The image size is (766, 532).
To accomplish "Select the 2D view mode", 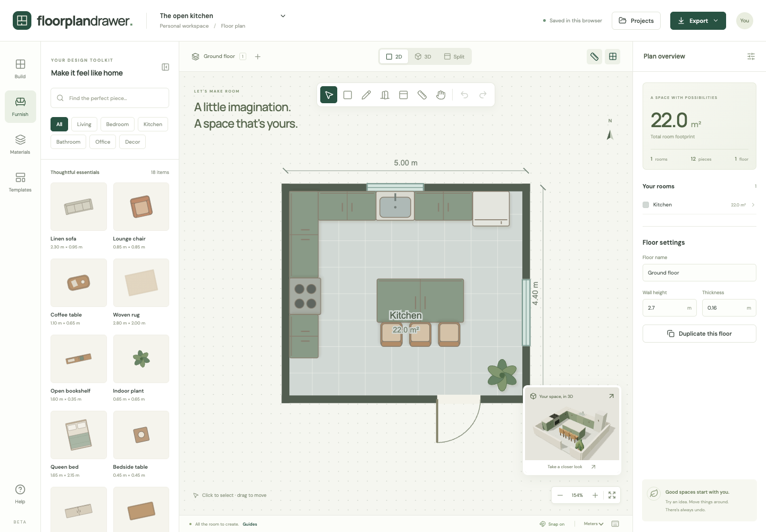I will tap(394, 56).
